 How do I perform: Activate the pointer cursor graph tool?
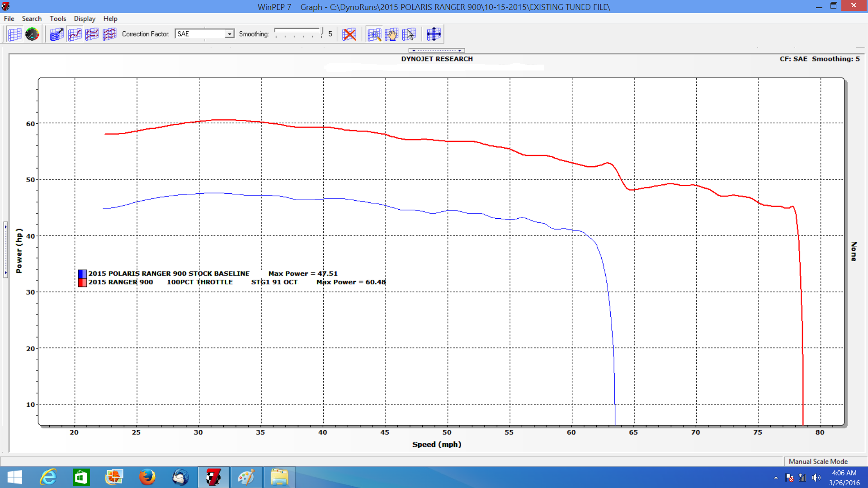tap(409, 34)
